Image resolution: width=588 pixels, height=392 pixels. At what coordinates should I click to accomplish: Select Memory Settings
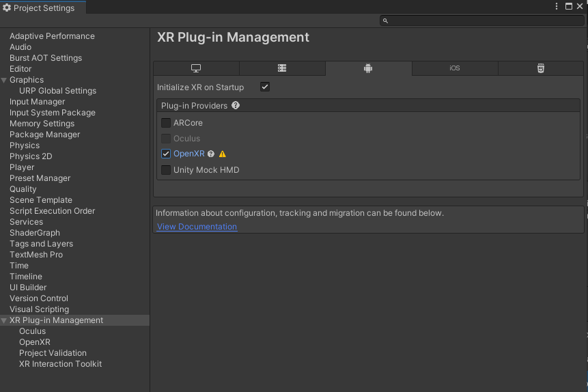42,124
